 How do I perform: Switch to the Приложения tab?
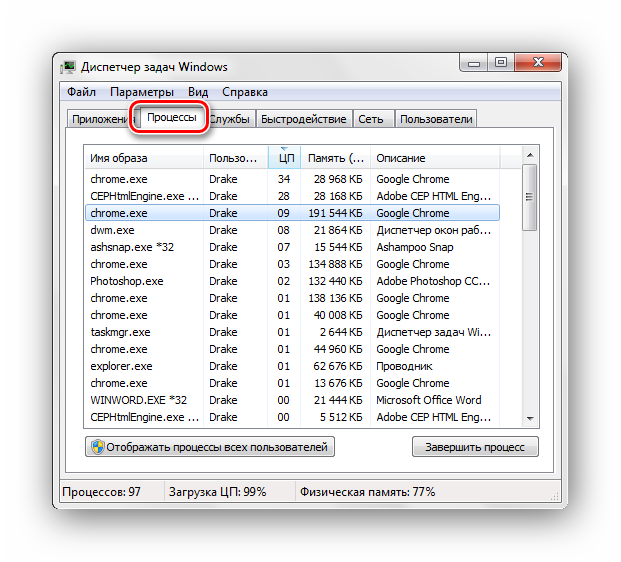click(101, 119)
